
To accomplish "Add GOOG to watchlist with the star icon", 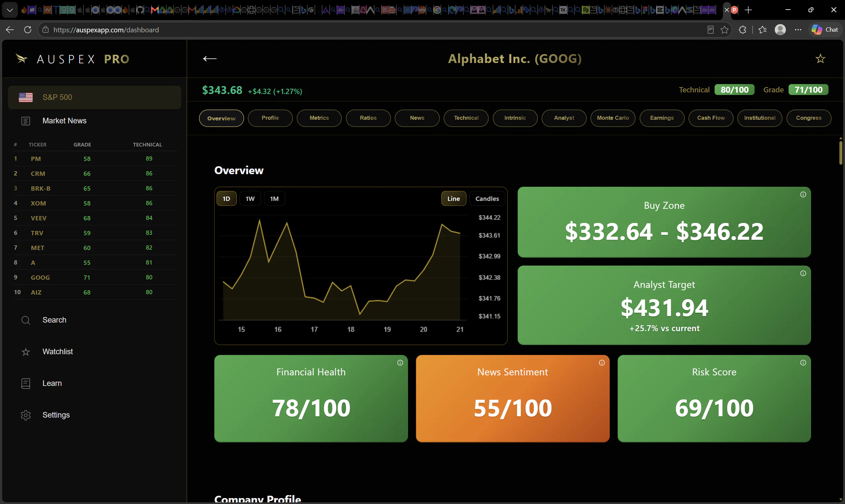I will click(x=820, y=59).
